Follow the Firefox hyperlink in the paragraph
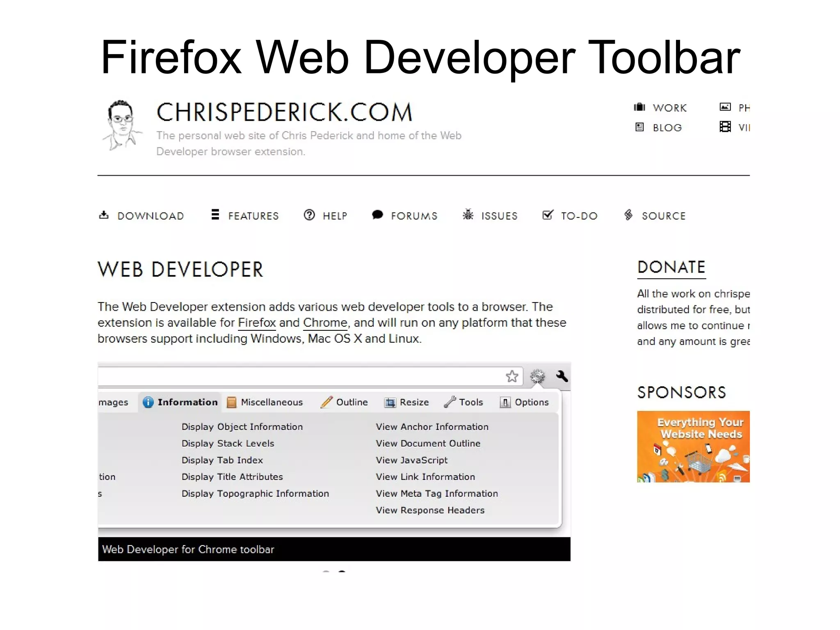This screenshot has width=840, height=630. (x=257, y=323)
